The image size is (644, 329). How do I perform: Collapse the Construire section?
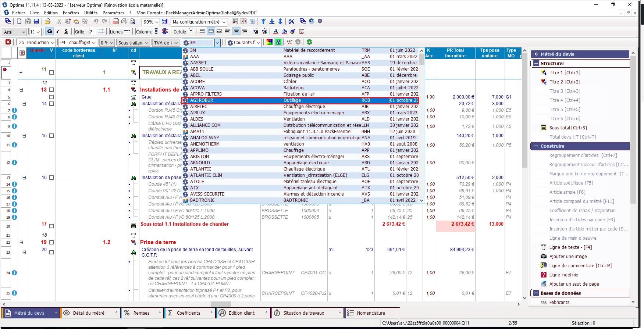(x=537, y=146)
